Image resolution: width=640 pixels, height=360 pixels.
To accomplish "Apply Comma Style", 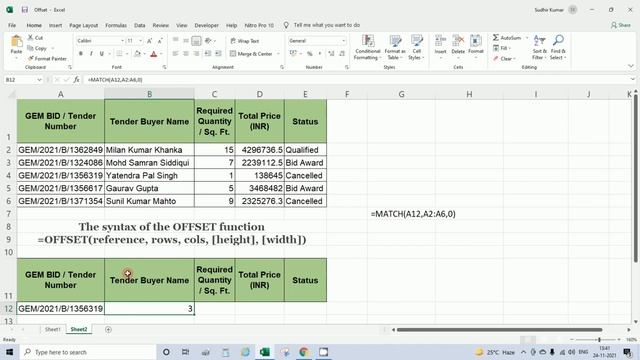I will pos(320,54).
